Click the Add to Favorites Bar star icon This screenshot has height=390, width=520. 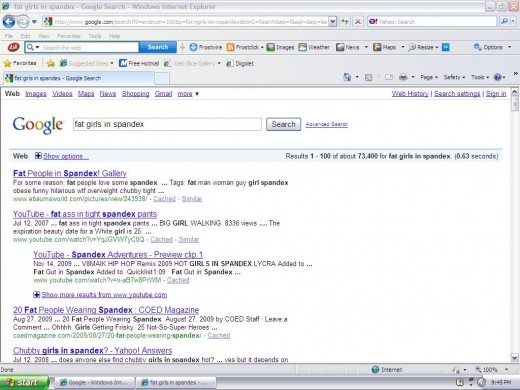[51, 63]
